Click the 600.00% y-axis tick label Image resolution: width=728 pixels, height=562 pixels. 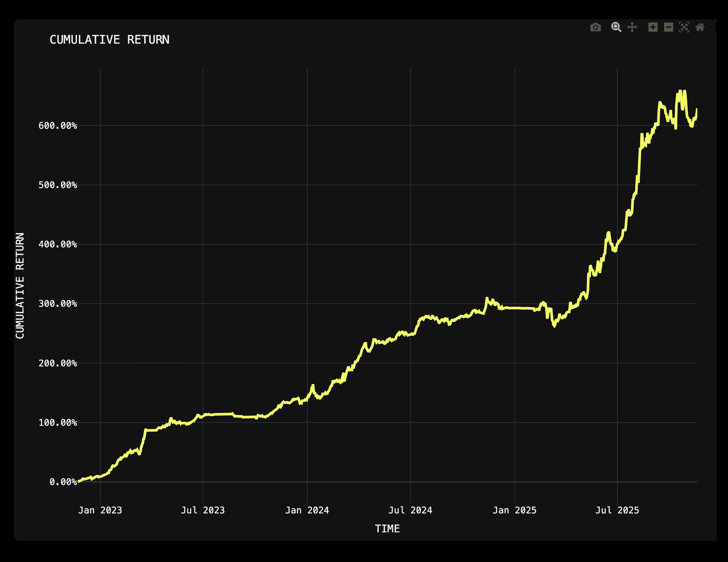58,126
